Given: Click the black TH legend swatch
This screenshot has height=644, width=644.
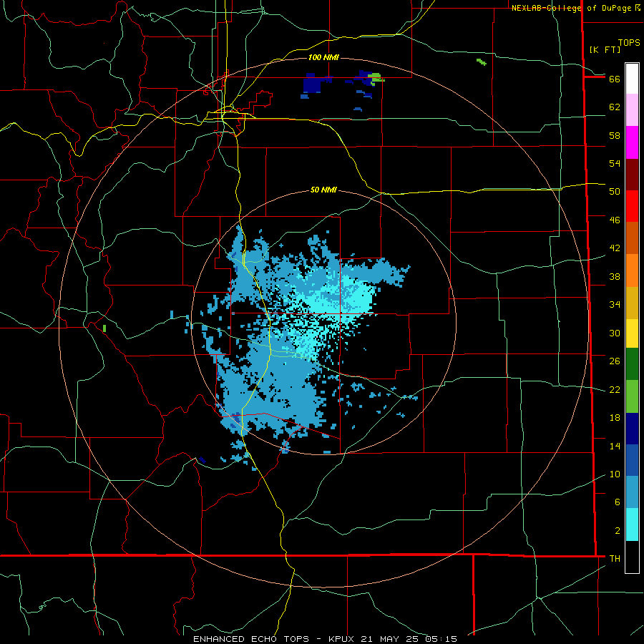Looking at the screenshot, I should pos(632,557).
